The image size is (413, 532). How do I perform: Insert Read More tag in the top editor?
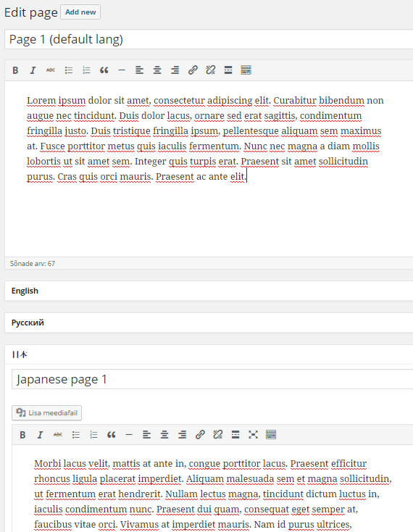[x=228, y=70]
